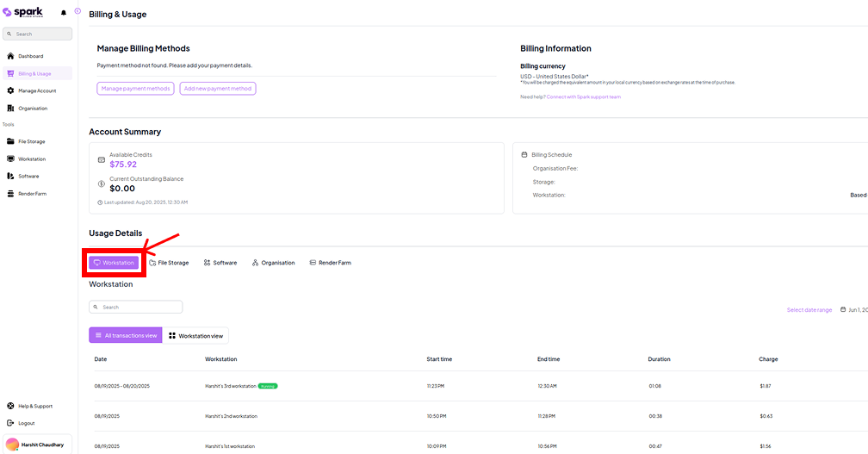Click the notification bell icon
Screen dimensions: 868x454
[x=64, y=13]
